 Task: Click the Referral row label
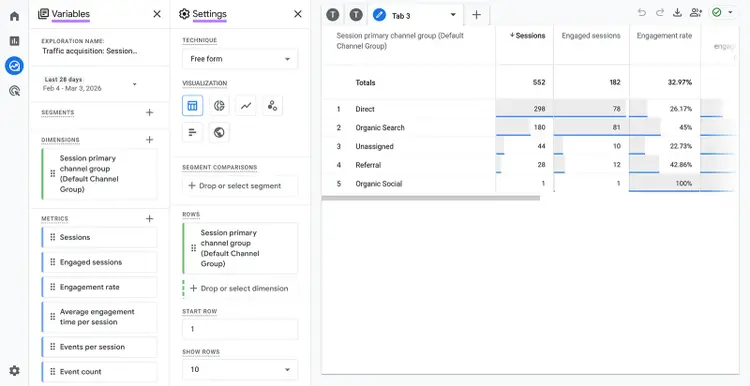coord(368,165)
